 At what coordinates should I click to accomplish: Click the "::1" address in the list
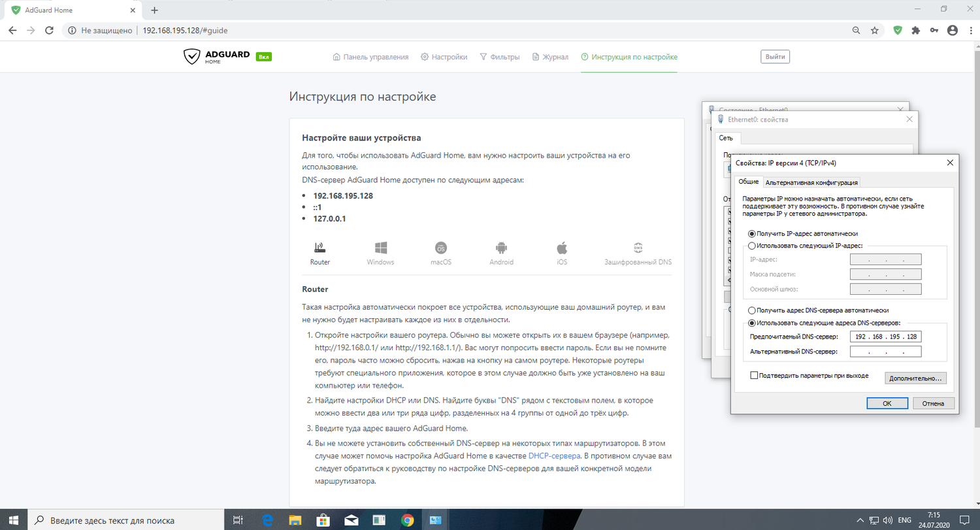319,207
